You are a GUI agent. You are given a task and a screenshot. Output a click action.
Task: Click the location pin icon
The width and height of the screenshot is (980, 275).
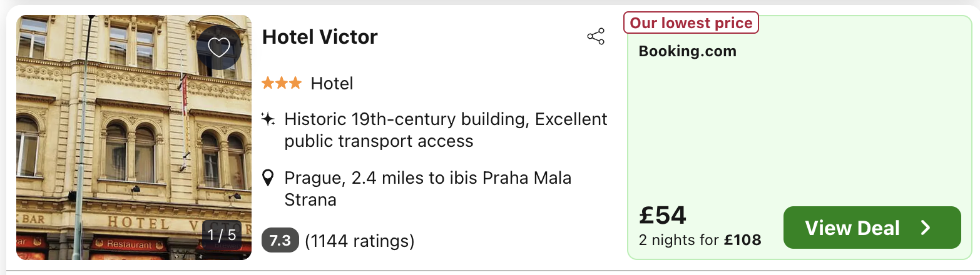[x=268, y=179]
